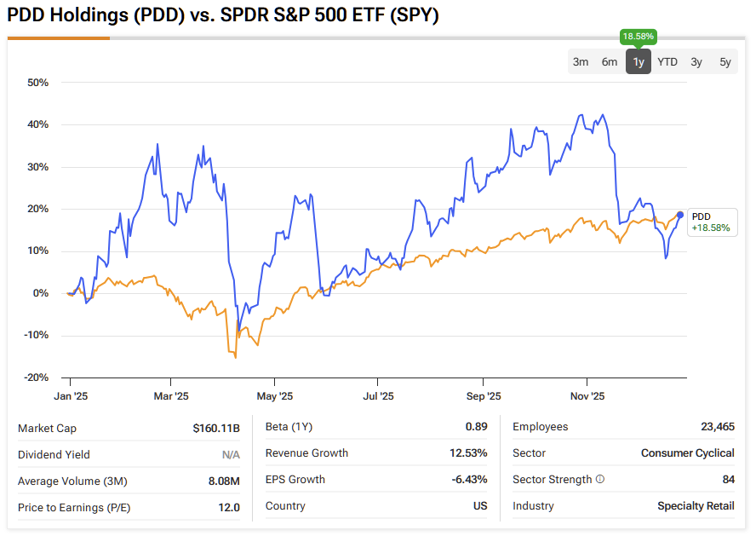Viewport: 756px width, 536px height.
Task: Click the Price to Earnings 12.0 value
Action: point(229,508)
